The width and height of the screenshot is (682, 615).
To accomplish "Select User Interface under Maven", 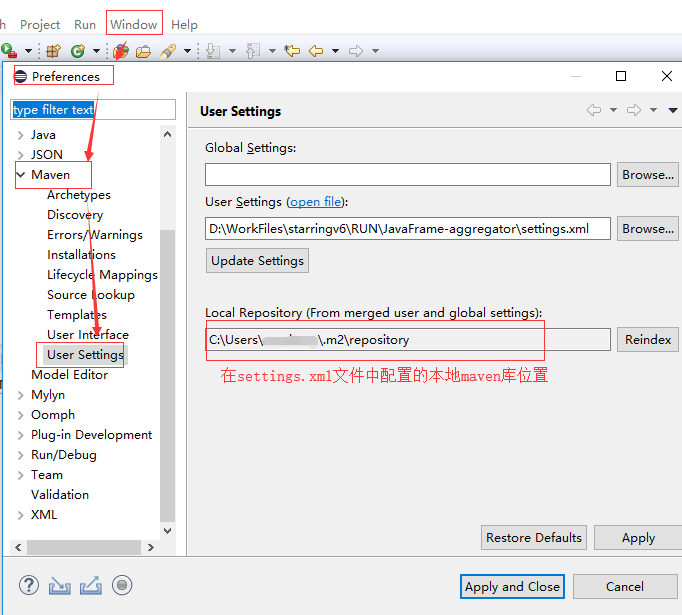I will [88, 335].
